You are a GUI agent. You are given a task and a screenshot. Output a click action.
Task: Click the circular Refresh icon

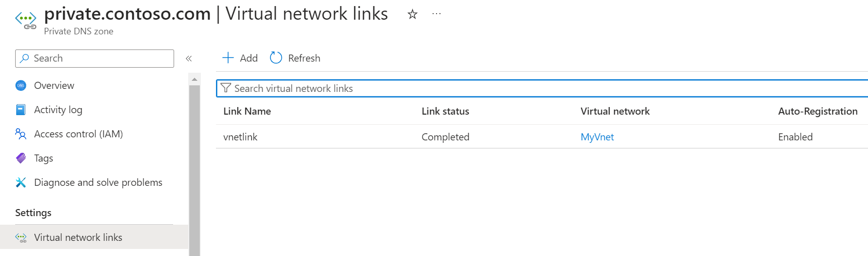click(276, 58)
